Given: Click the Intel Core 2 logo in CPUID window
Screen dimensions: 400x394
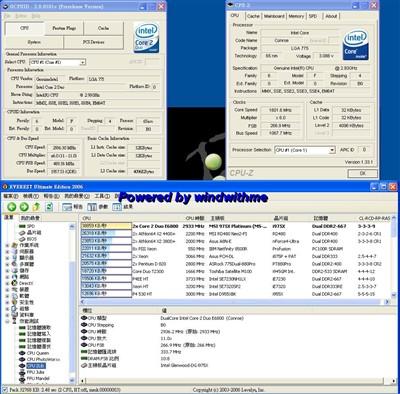Looking at the screenshot, I should click(146, 38).
